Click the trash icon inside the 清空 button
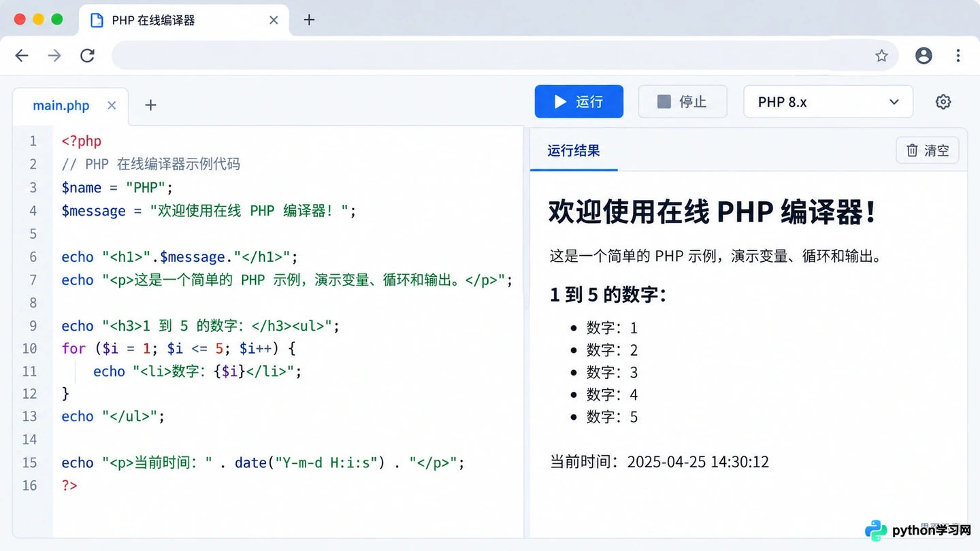 pos(912,150)
